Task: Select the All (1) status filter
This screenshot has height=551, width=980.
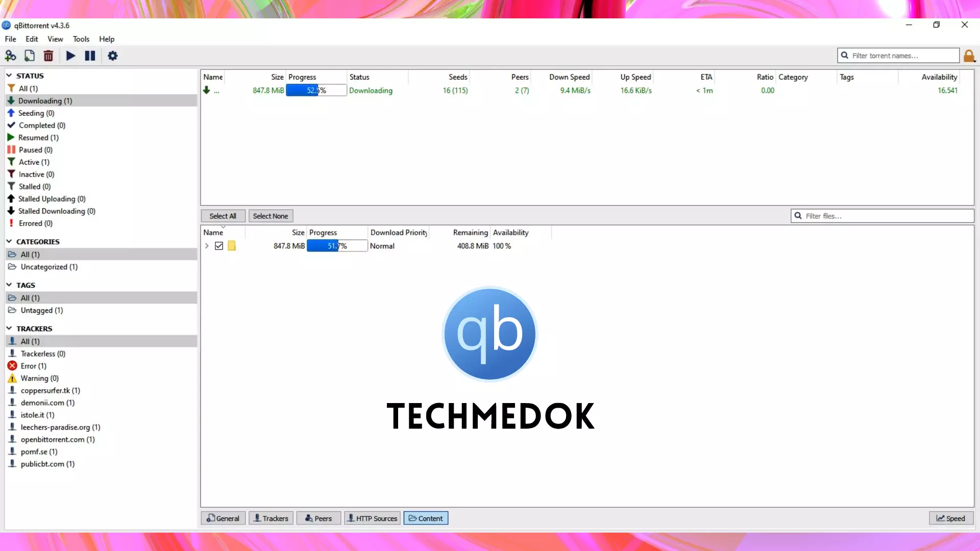Action: (101, 88)
